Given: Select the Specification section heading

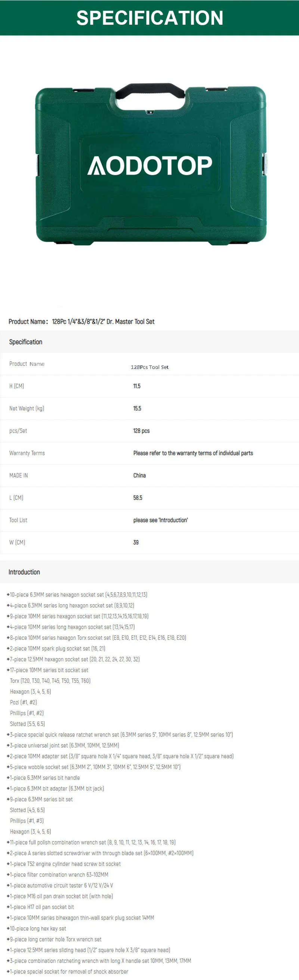Looking at the screenshot, I should point(25,342).
